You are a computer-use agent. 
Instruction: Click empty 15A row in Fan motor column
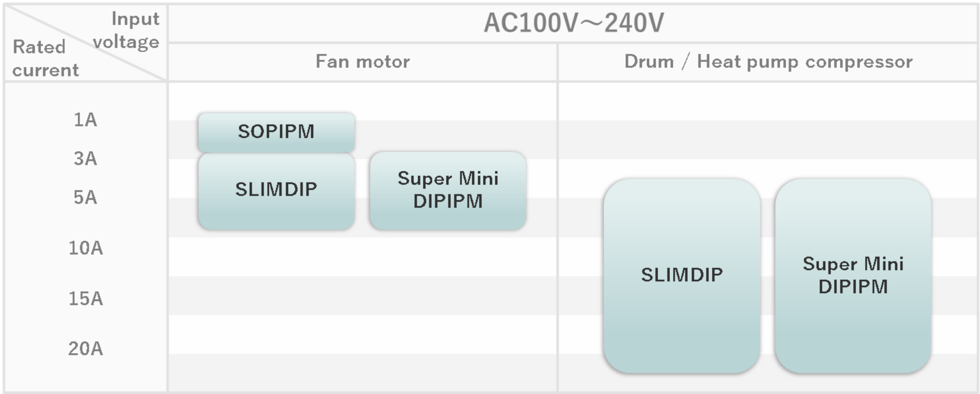pos(363,295)
